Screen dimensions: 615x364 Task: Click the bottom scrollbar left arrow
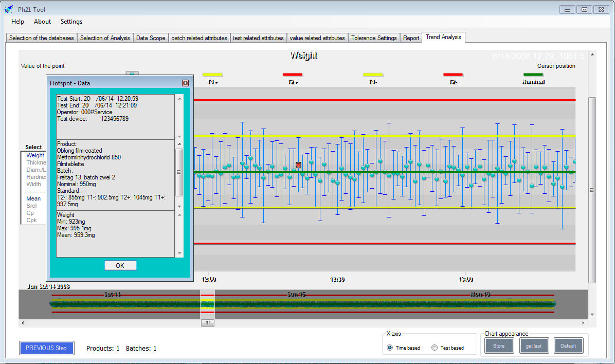tap(22, 323)
